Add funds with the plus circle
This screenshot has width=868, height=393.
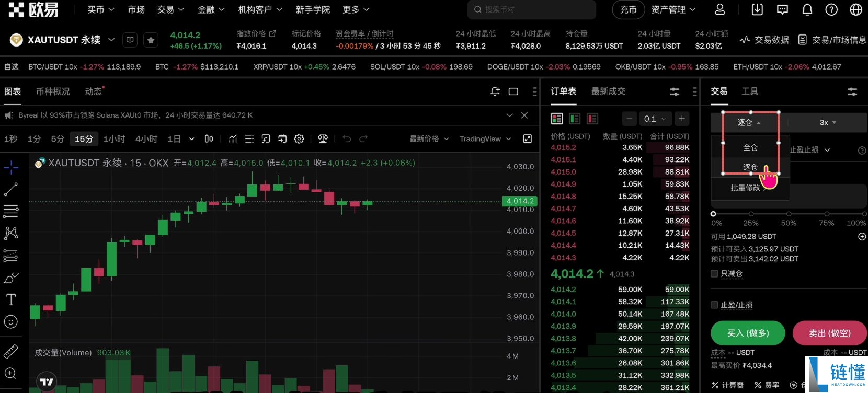click(862, 236)
